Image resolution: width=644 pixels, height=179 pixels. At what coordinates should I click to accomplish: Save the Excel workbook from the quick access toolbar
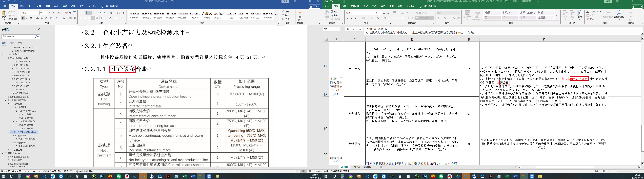[327, 1]
